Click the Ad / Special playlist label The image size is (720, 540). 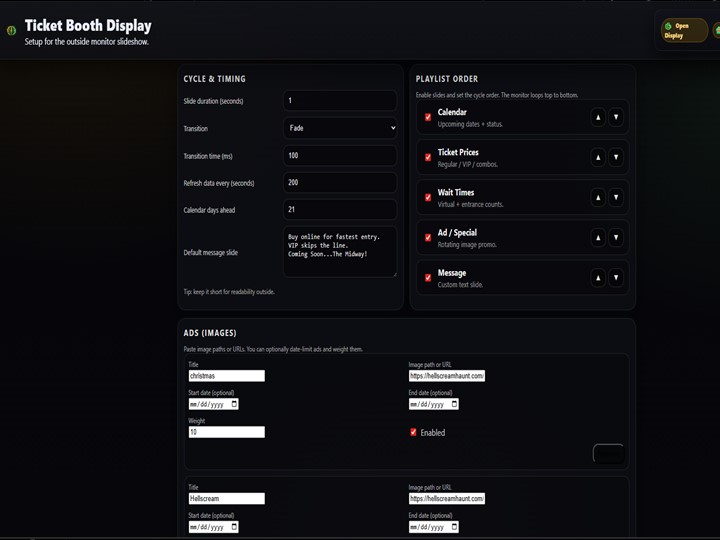pyautogui.click(x=457, y=233)
